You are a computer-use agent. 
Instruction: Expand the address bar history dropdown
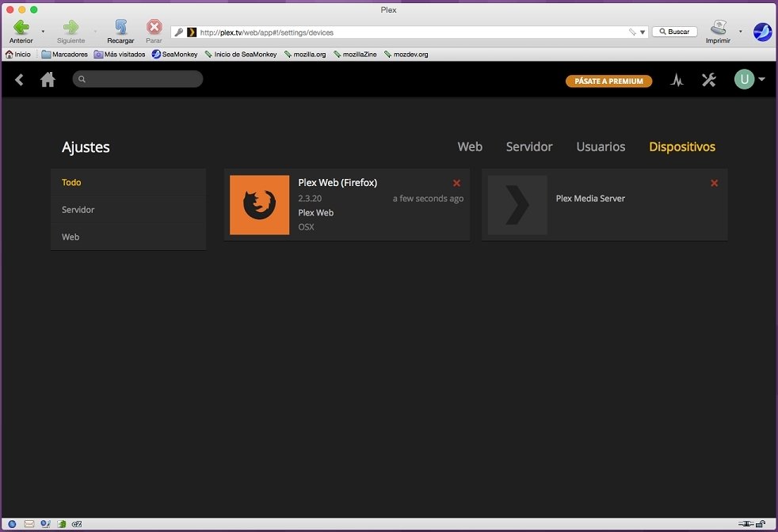[x=643, y=32]
